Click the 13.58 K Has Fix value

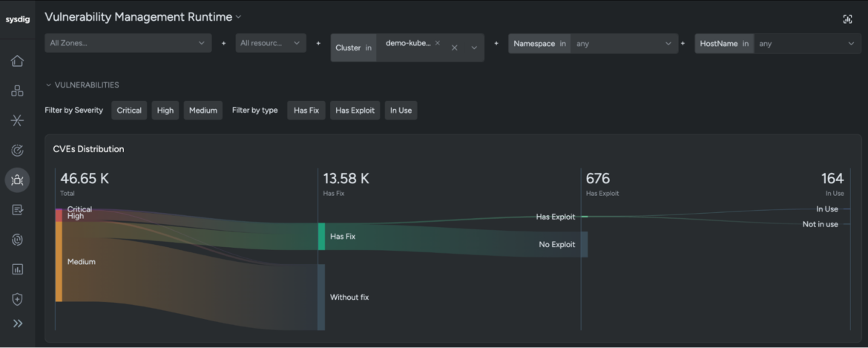point(346,179)
